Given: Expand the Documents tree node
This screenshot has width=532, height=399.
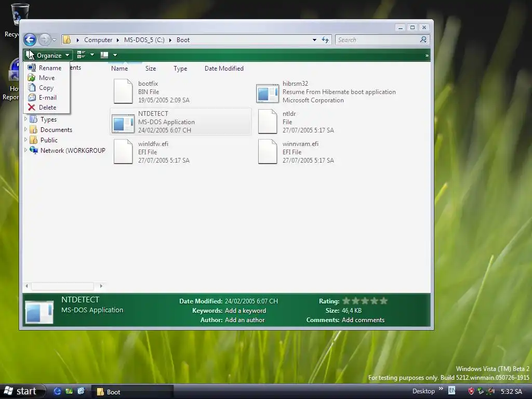Looking at the screenshot, I should point(26,129).
